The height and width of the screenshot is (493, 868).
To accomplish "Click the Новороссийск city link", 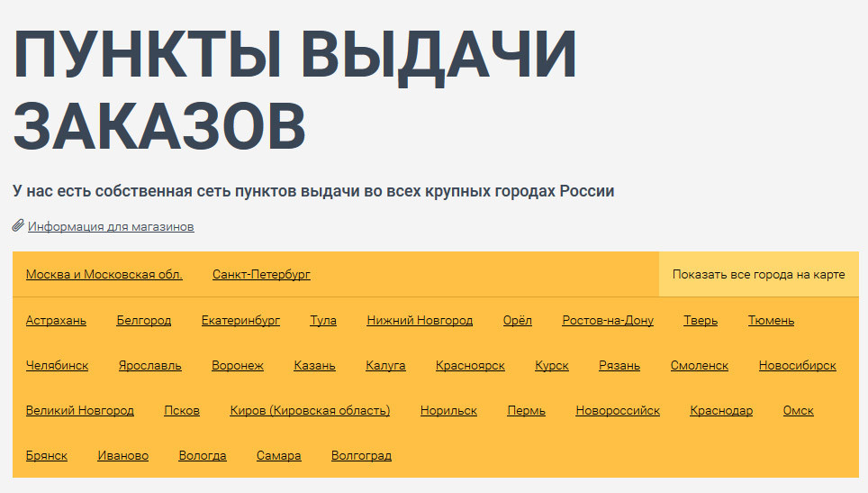I will pyautogui.click(x=618, y=411).
